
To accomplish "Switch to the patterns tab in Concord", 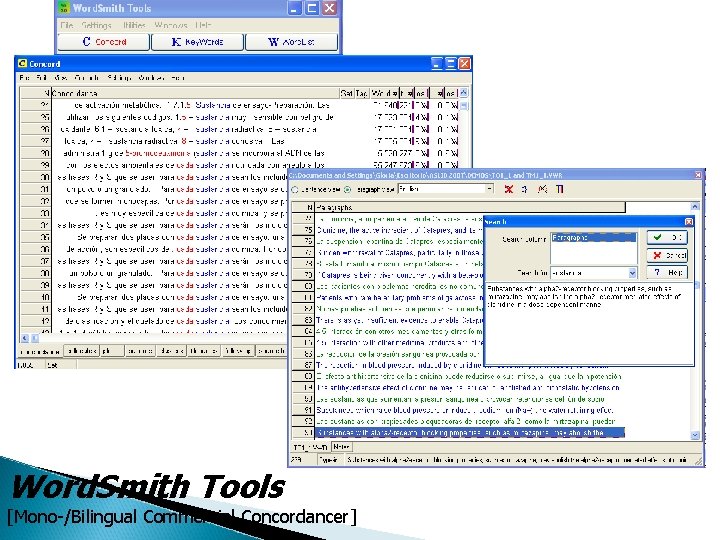I will [140, 351].
